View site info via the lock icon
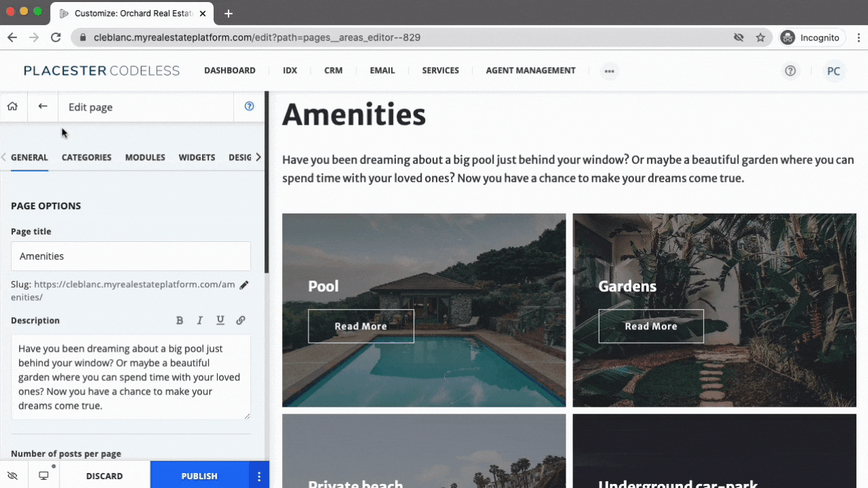868x488 pixels. coord(83,37)
